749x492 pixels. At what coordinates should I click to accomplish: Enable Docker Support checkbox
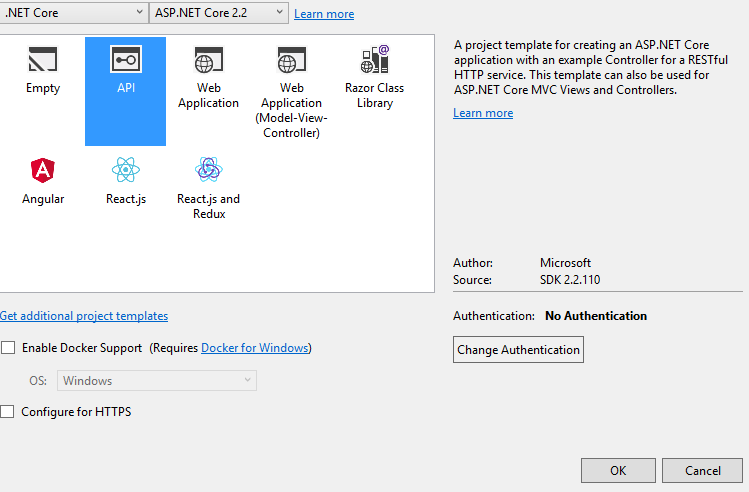coord(8,348)
